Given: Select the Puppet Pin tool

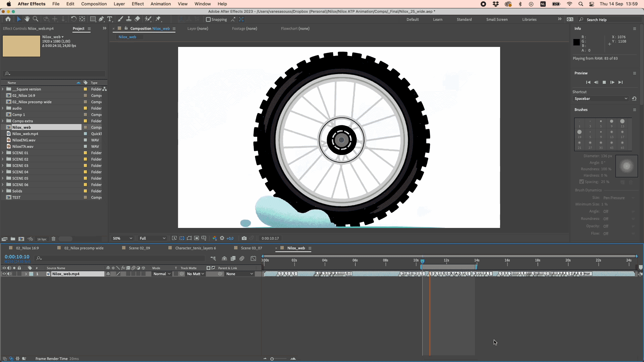Looking at the screenshot, I should [x=158, y=19].
